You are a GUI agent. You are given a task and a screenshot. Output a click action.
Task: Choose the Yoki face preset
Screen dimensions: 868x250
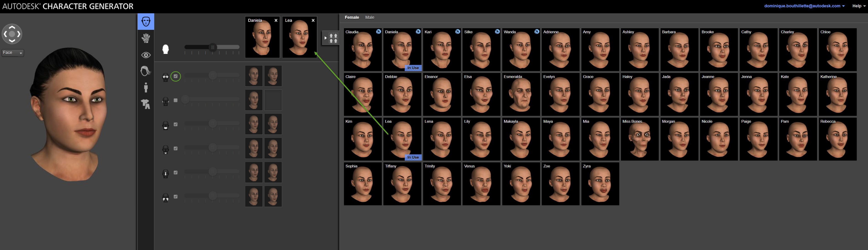coord(521,184)
